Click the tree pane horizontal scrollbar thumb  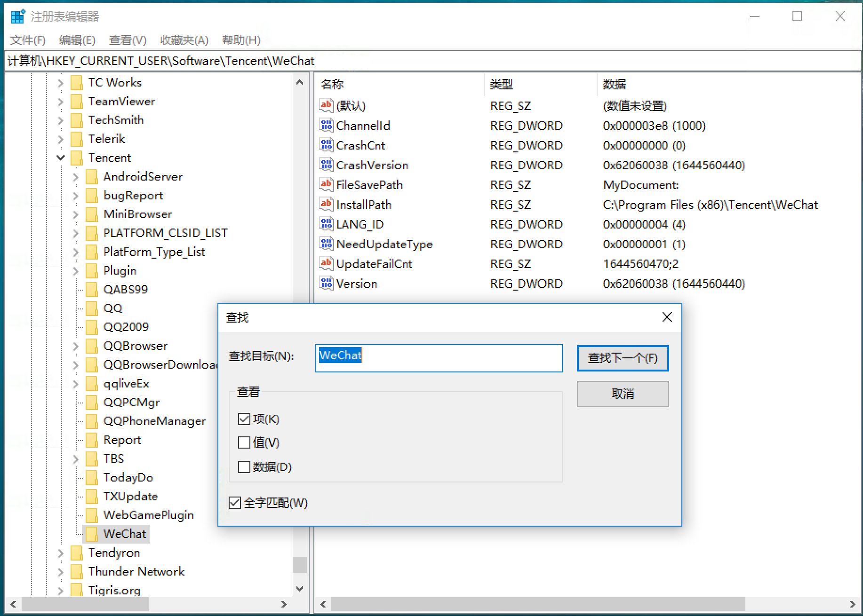click(x=85, y=604)
